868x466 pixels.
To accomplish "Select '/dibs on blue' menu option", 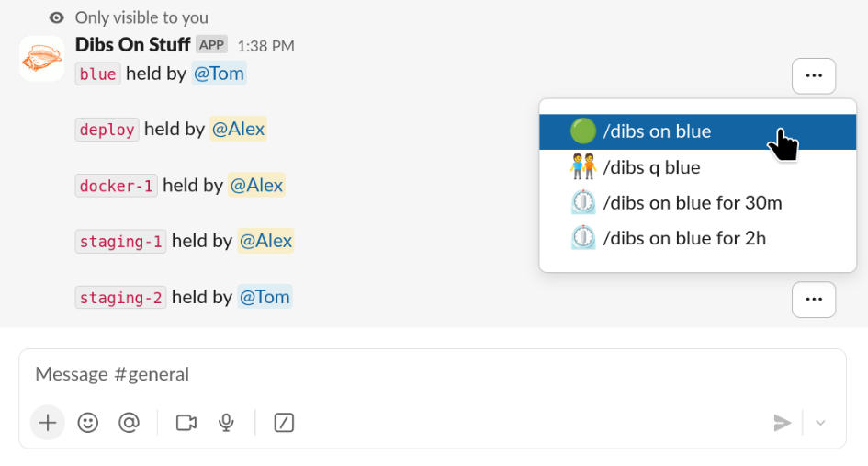I will (697, 131).
